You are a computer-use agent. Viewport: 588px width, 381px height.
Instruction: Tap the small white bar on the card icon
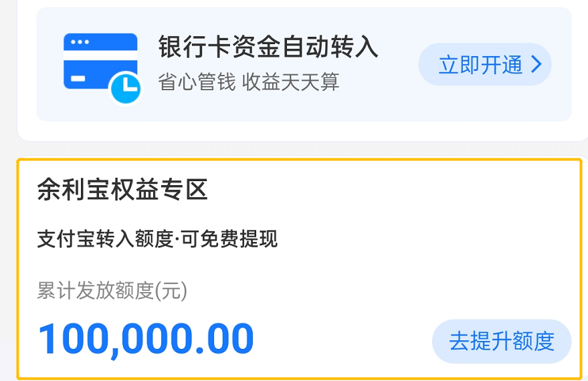coord(78,78)
